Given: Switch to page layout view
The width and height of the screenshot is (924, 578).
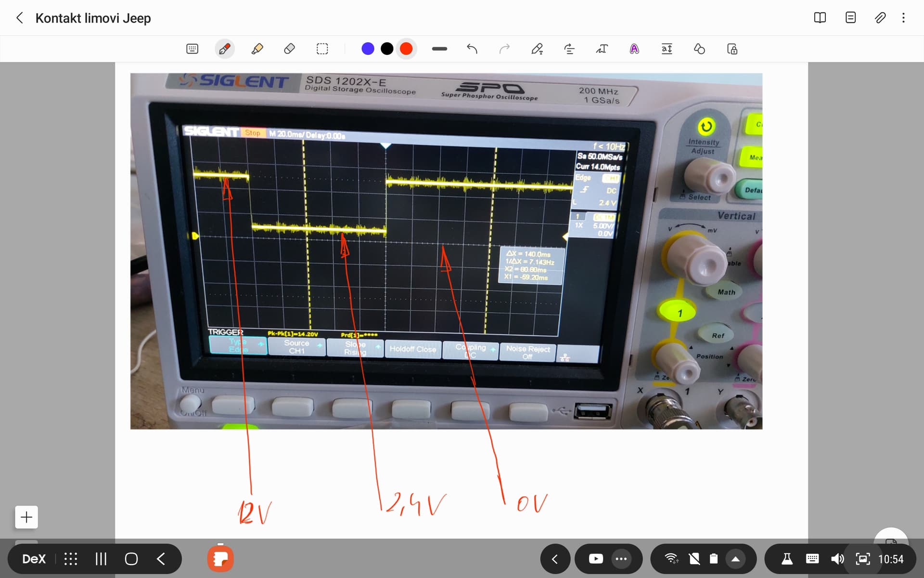Looking at the screenshot, I should pos(850,18).
